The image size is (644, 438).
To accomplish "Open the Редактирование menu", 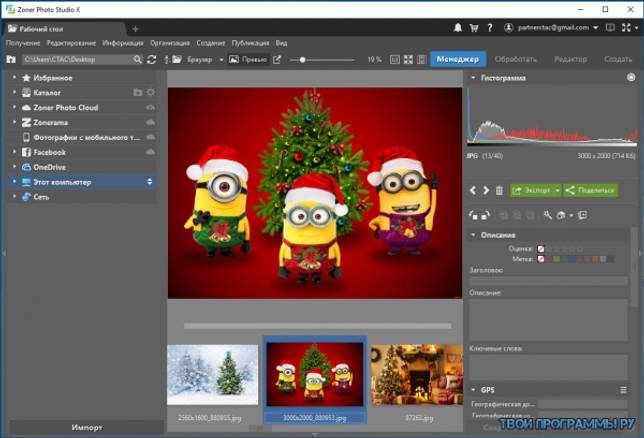I will click(71, 43).
